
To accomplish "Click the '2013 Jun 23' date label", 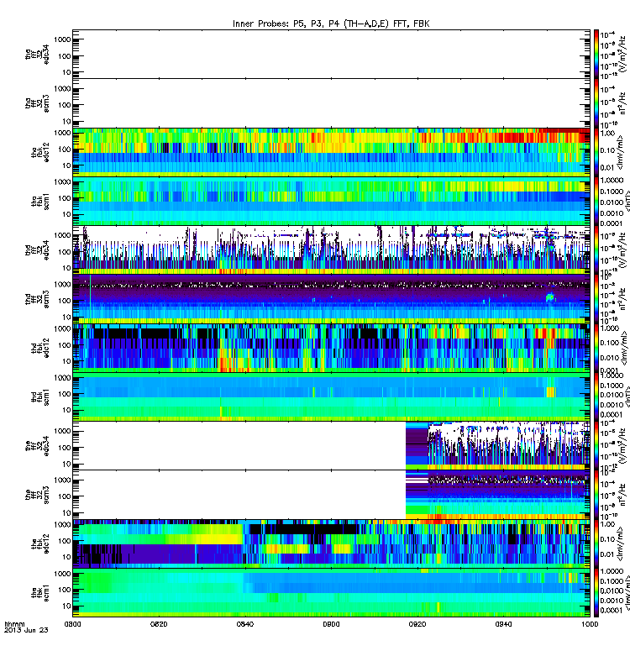I will click(x=26, y=630).
